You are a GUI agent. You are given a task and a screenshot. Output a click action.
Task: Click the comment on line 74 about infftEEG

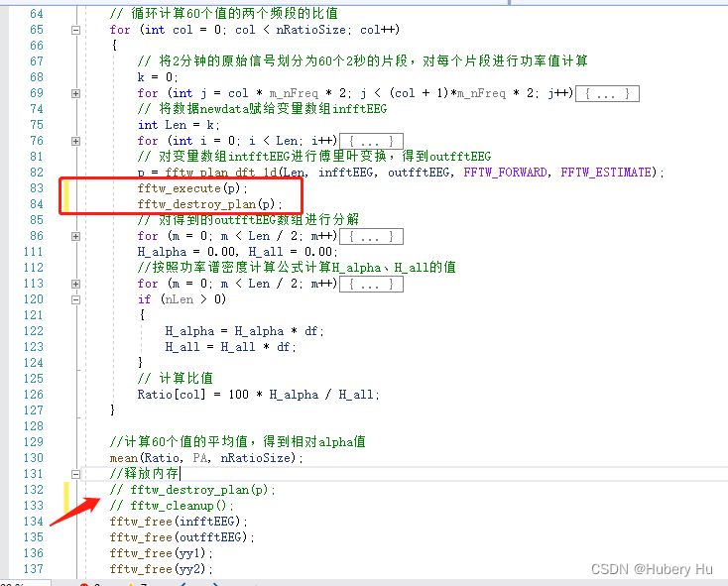tap(262, 109)
